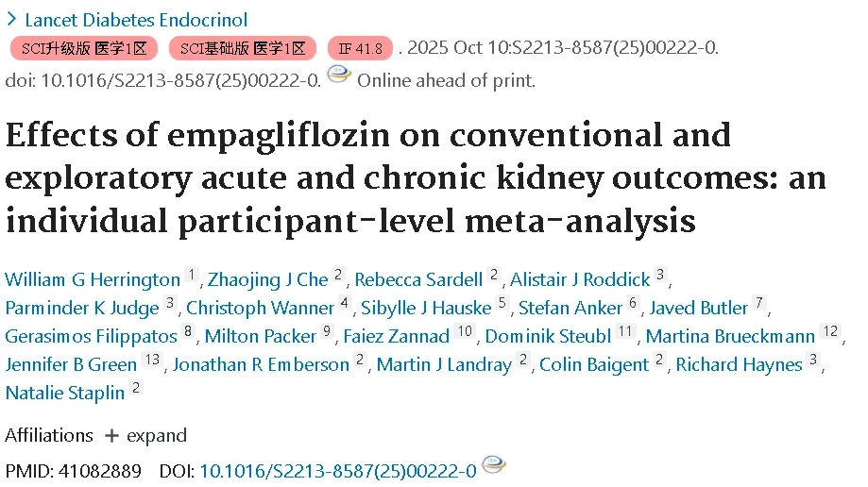Open author Milton Packer

(x=260, y=336)
